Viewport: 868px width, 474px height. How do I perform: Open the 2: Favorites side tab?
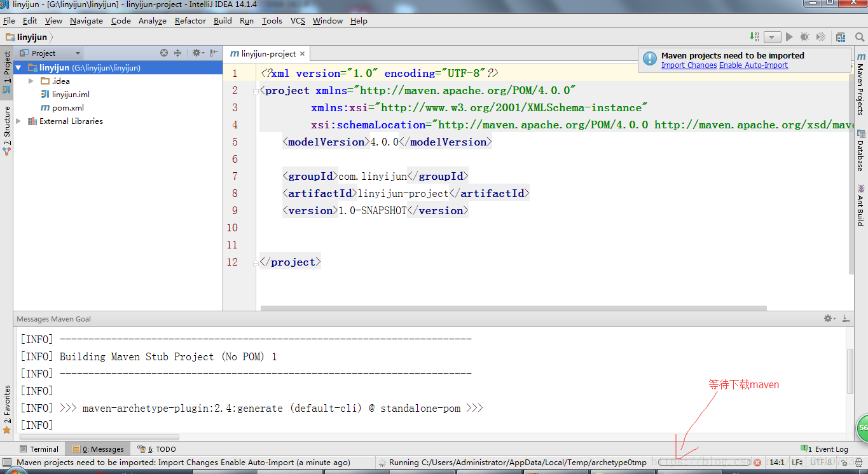point(6,409)
